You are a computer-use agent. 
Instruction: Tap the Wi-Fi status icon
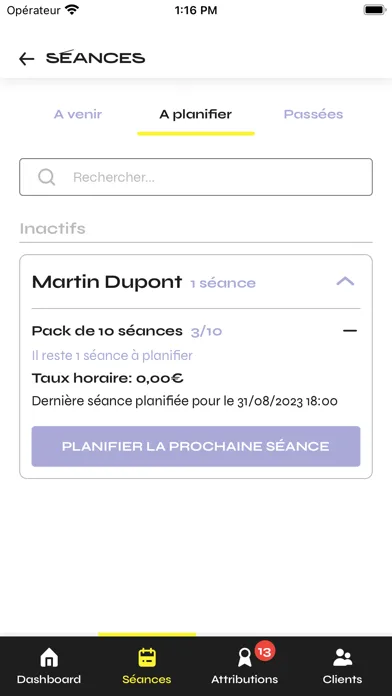point(71,10)
